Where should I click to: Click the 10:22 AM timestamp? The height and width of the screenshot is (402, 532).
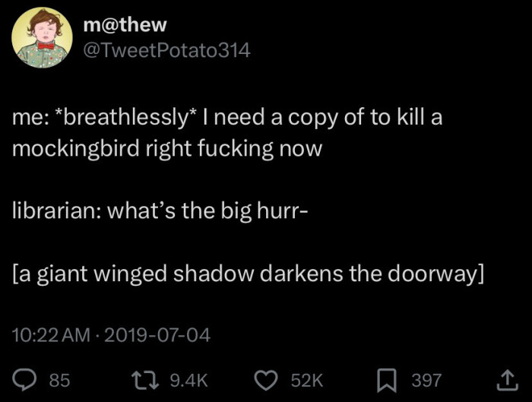click(x=51, y=335)
